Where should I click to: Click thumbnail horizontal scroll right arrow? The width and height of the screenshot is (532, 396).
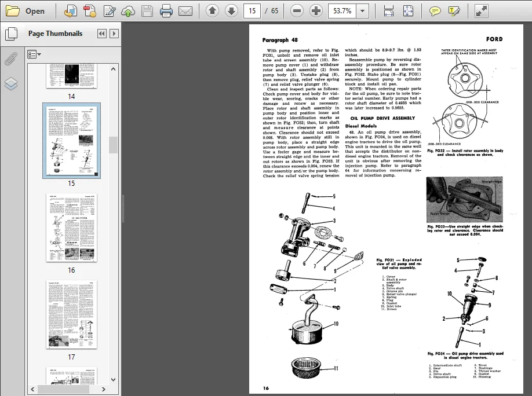[104, 389]
